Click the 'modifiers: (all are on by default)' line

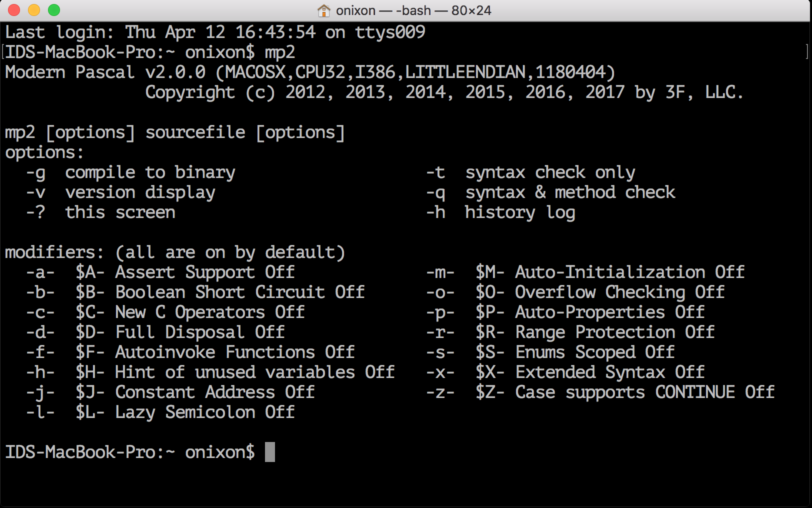tap(175, 252)
